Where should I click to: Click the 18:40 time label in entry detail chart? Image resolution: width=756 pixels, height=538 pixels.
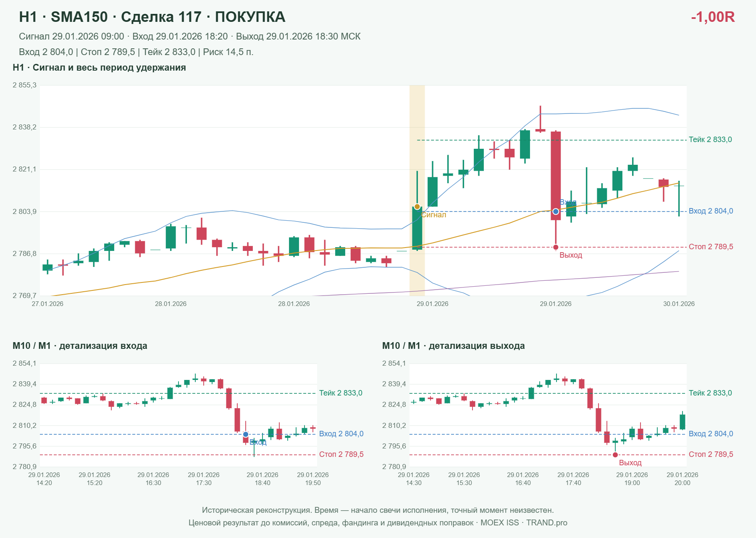[x=262, y=483]
